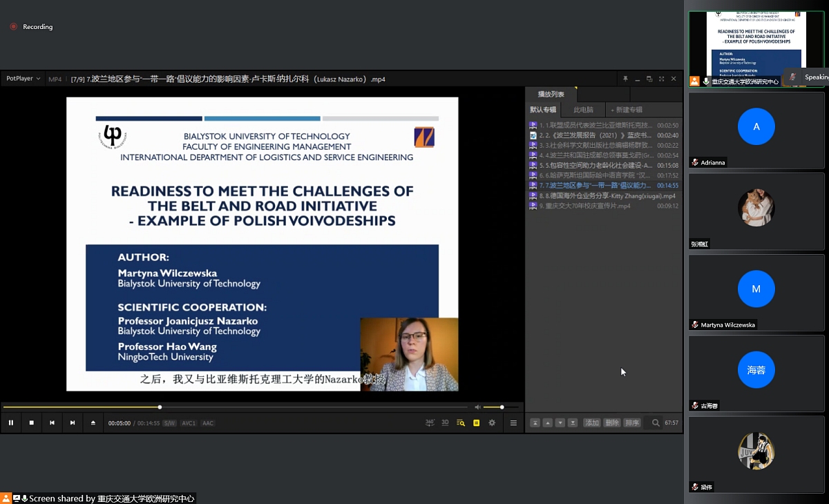The height and width of the screenshot is (504, 829).
Task: Enable 360° video mode
Action: point(430,423)
